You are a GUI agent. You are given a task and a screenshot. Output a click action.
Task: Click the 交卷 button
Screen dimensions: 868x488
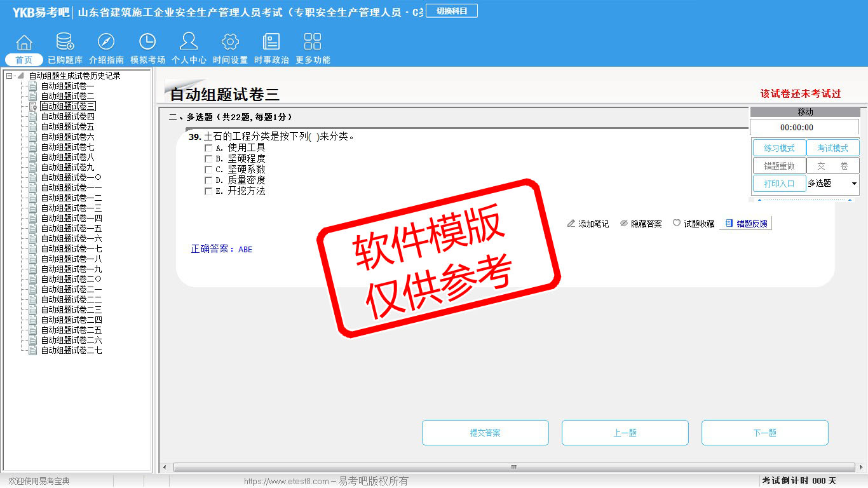click(x=832, y=166)
